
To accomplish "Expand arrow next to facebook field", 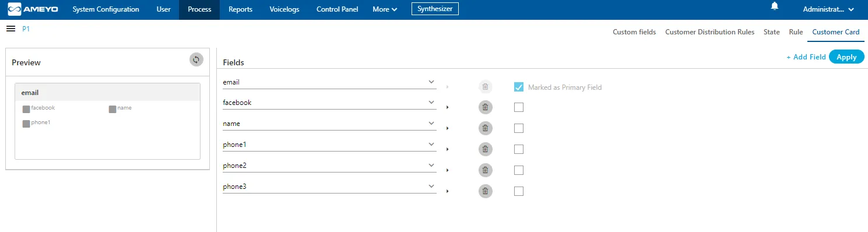I will [x=447, y=107].
